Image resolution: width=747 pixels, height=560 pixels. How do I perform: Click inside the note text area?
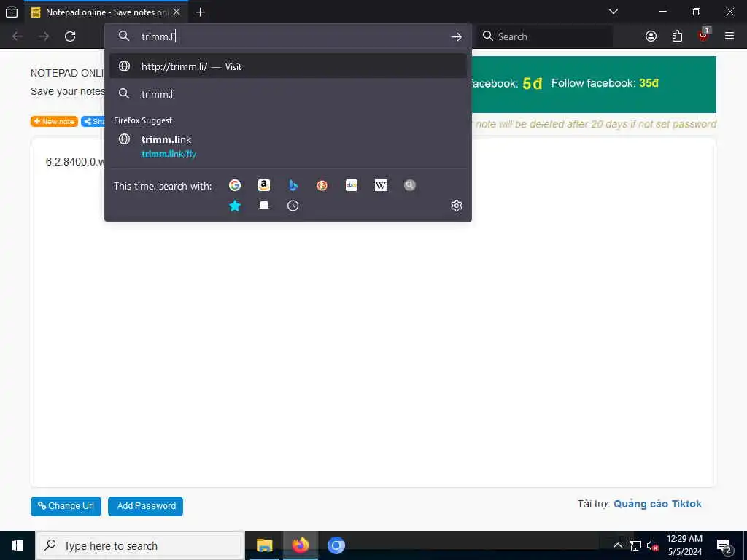click(373, 313)
